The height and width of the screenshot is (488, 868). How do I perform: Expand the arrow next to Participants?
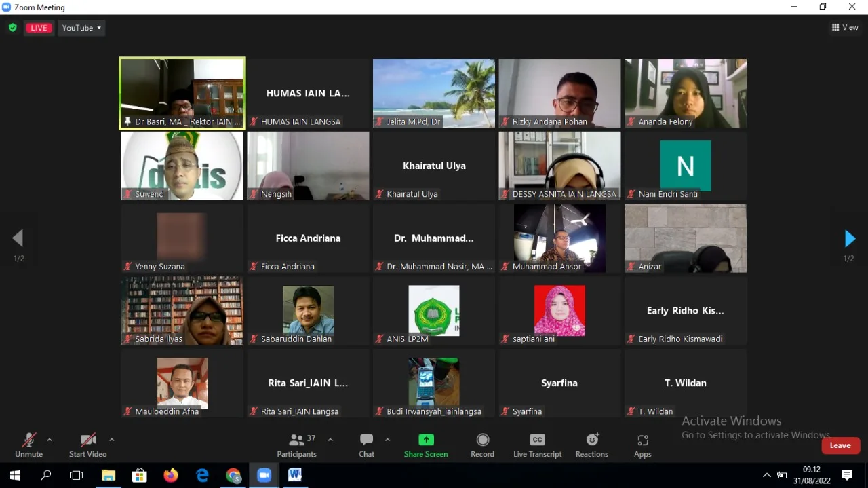click(330, 440)
